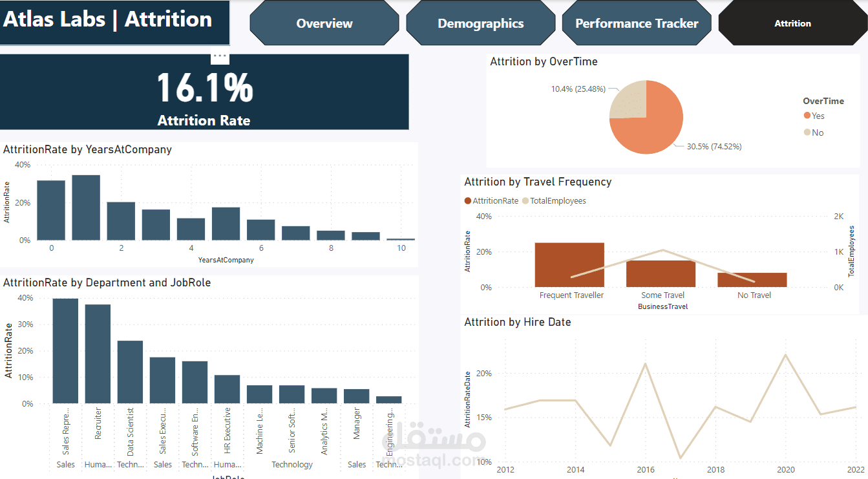Select the No Travel bar
Screen dimensions: 868x479
click(x=752, y=280)
